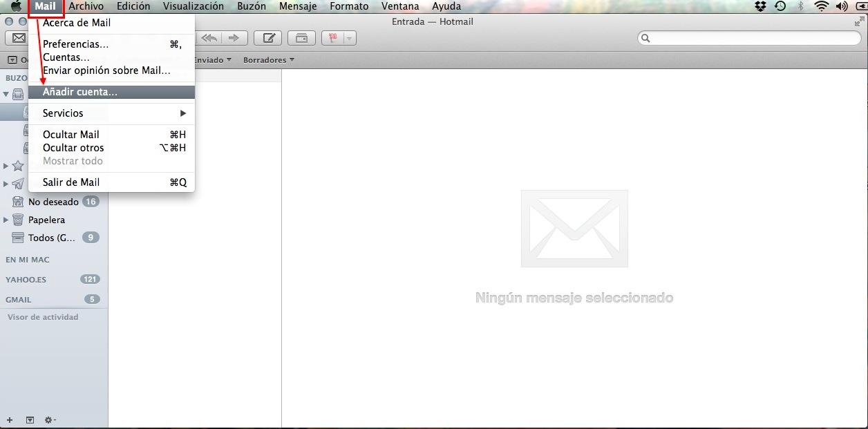The image size is (868, 429).
Task: Expand the Papelera mailbox triangle
Action: point(6,220)
